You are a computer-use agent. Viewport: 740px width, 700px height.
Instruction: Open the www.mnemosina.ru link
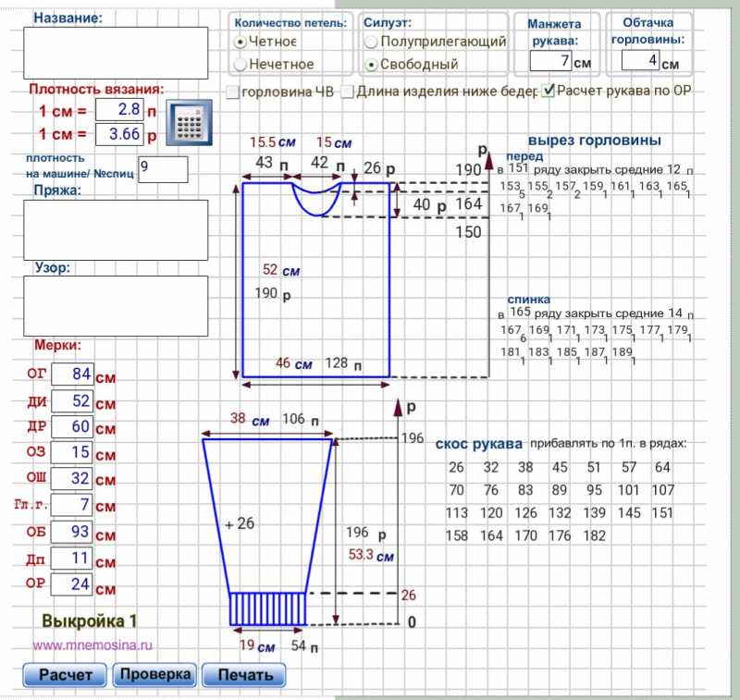92,646
